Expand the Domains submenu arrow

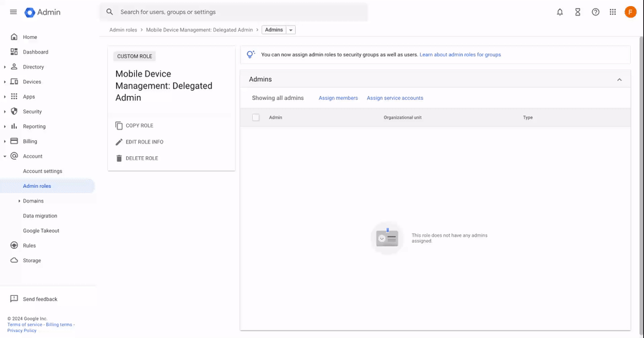click(19, 201)
